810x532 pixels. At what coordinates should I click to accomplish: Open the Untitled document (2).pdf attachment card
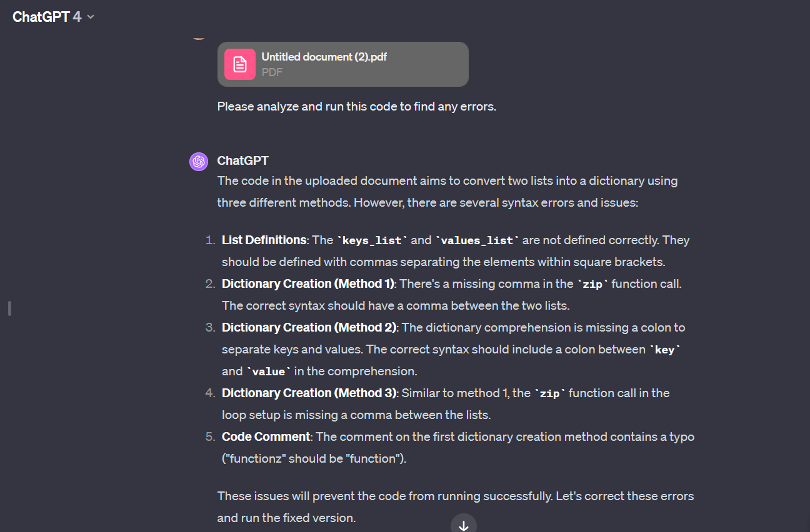point(342,64)
